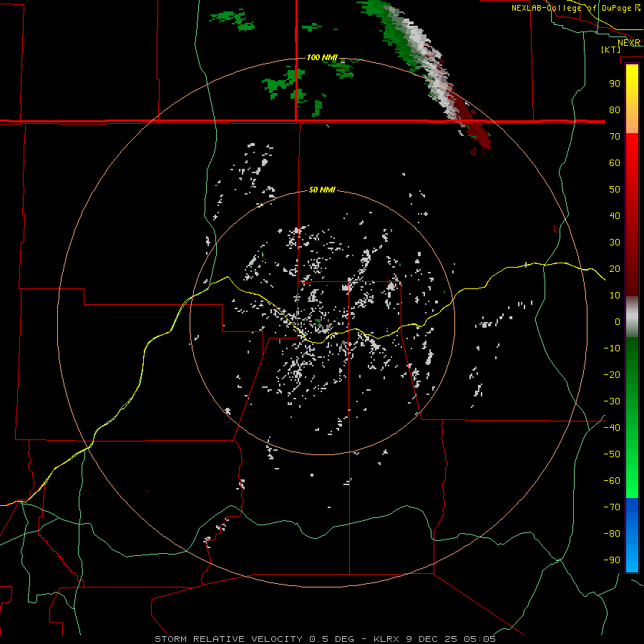The width and height of the screenshot is (644, 644).
Task: Pick the 40 label on the velocity legend
Action: click(x=615, y=215)
